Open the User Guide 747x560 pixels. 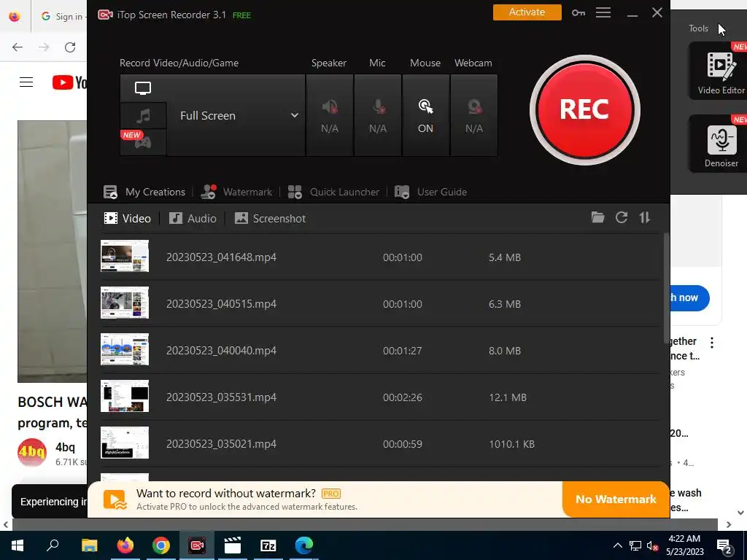point(430,192)
